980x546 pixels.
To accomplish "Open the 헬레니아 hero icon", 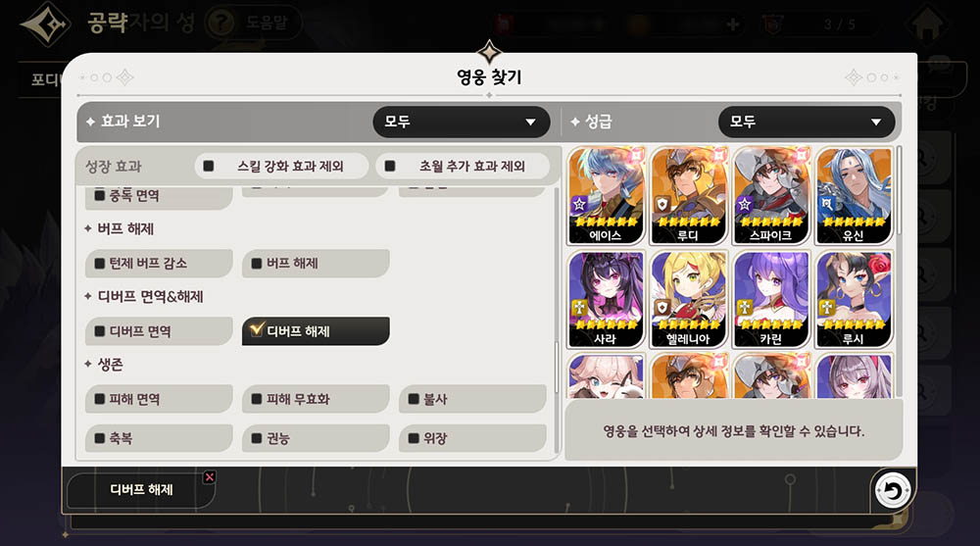I will pyautogui.click(x=689, y=300).
